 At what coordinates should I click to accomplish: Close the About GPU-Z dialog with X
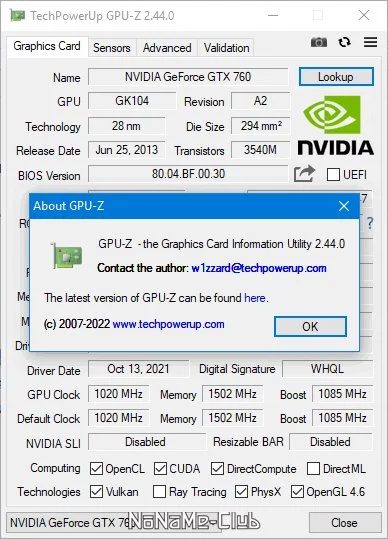click(x=344, y=206)
